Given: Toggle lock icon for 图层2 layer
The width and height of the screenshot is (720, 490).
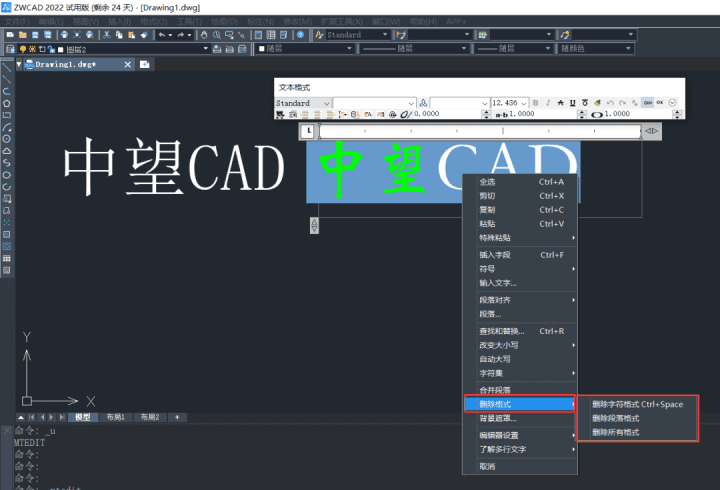Looking at the screenshot, I should [51, 49].
